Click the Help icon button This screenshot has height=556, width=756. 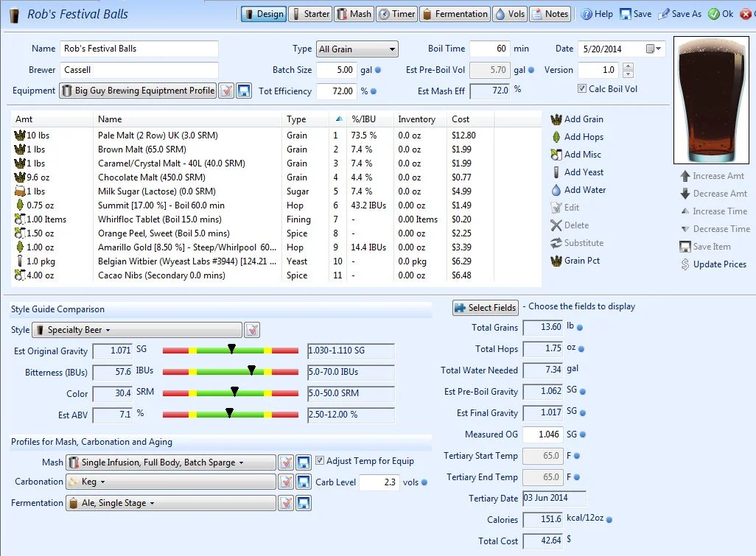tap(597, 14)
